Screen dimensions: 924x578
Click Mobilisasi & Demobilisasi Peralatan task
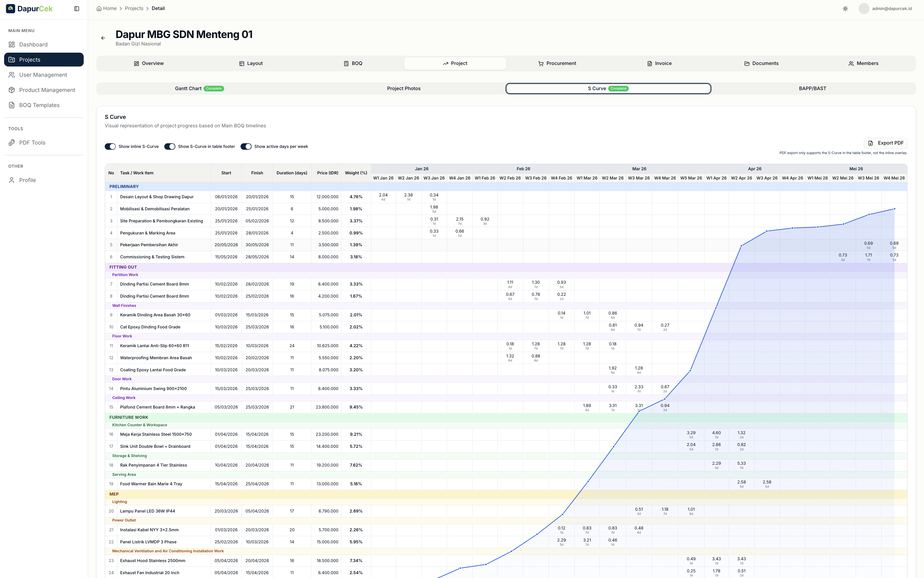(x=155, y=209)
